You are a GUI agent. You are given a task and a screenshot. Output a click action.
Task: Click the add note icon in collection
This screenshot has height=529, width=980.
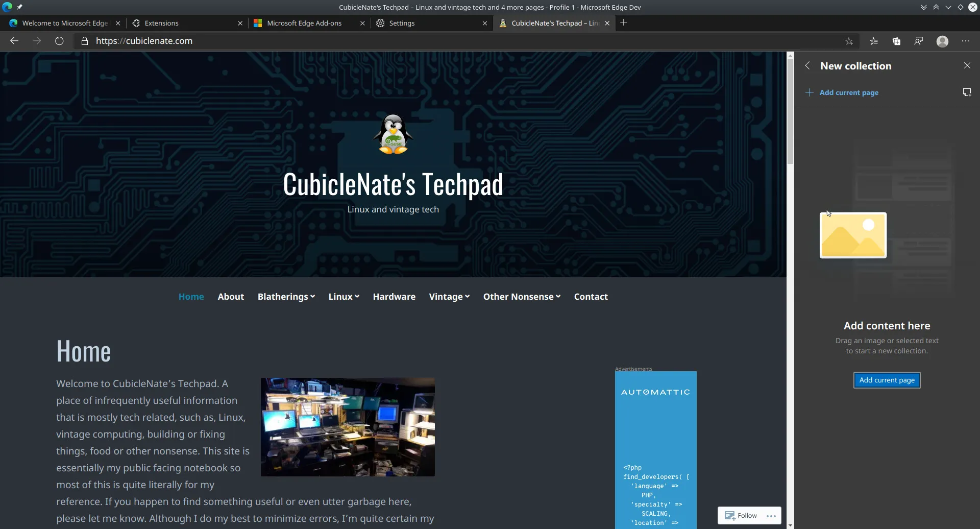coord(967,92)
